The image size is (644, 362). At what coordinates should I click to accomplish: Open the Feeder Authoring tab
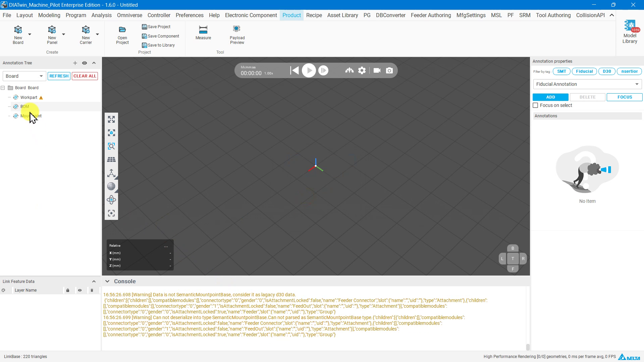point(431,15)
